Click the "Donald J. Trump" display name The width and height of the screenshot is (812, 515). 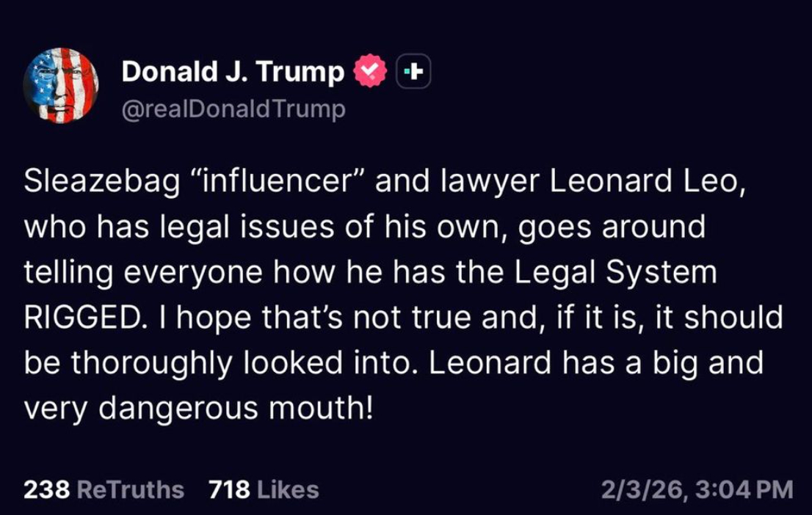(x=233, y=71)
